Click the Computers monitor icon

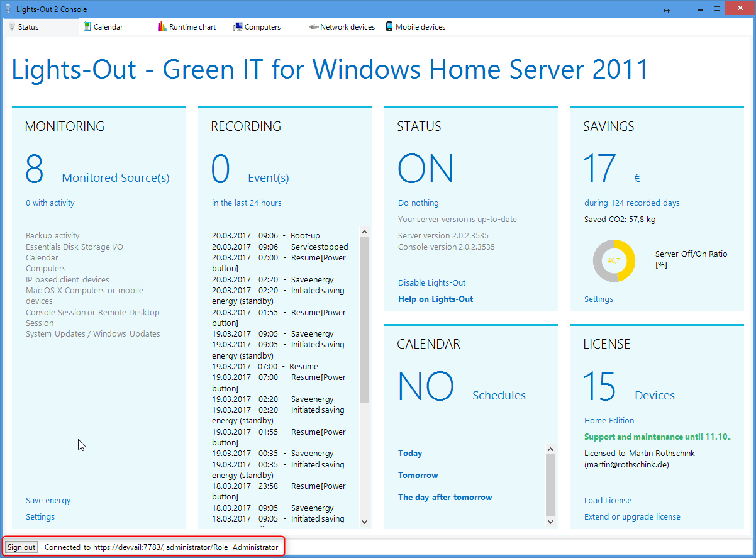(238, 27)
